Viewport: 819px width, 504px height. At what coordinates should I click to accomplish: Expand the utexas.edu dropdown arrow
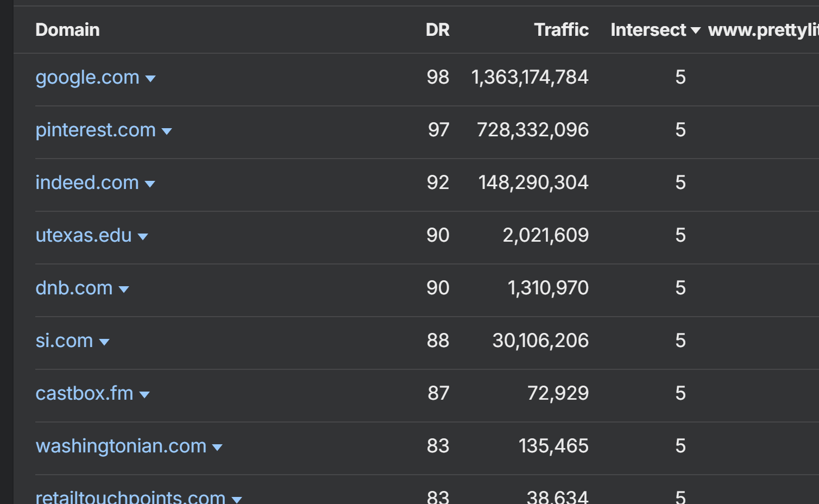coord(143,237)
